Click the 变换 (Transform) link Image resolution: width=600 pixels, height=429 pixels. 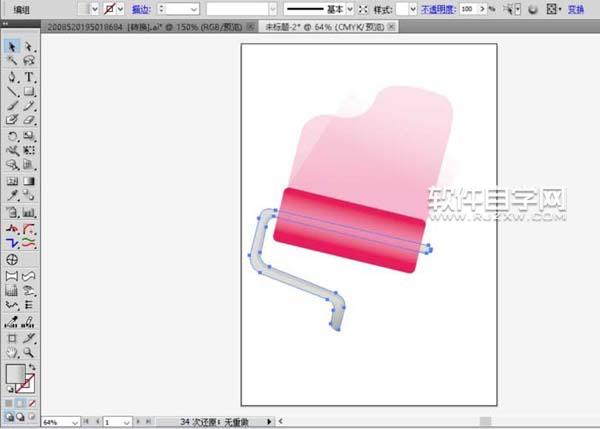pyautogui.click(x=576, y=9)
